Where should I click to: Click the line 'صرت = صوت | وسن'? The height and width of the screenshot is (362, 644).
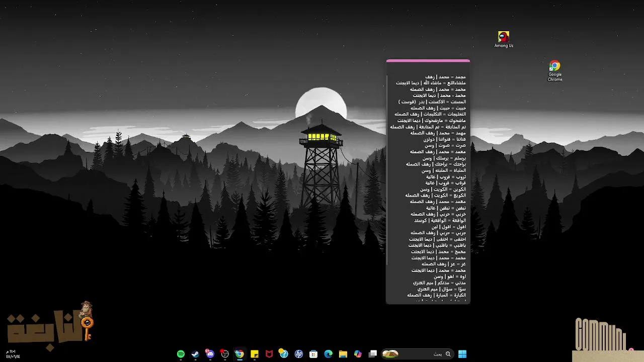pos(445,145)
